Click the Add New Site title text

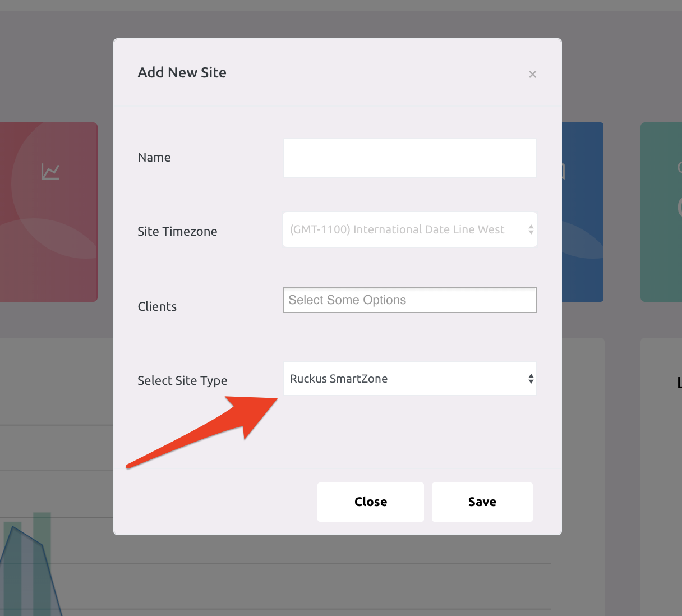pos(182,72)
